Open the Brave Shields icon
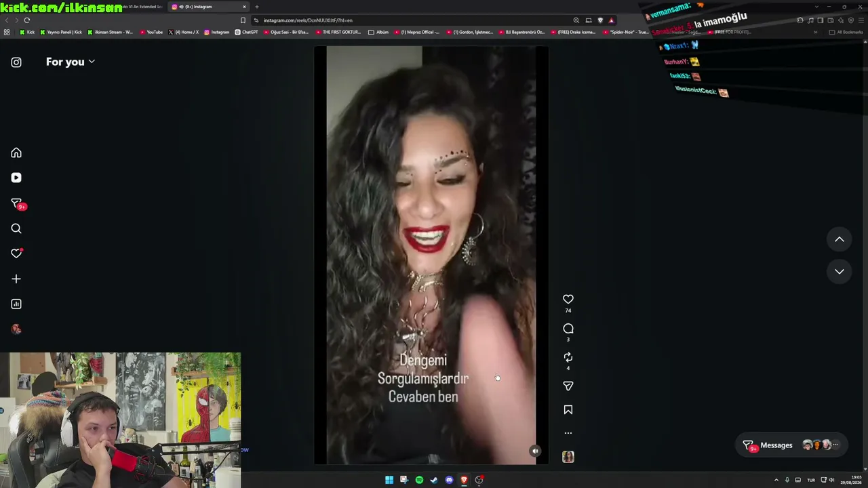The height and width of the screenshot is (488, 868). [600, 20]
